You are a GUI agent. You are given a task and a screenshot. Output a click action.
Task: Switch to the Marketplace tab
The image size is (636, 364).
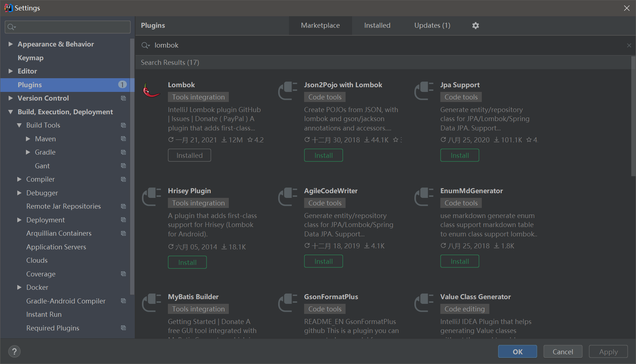(320, 26)
